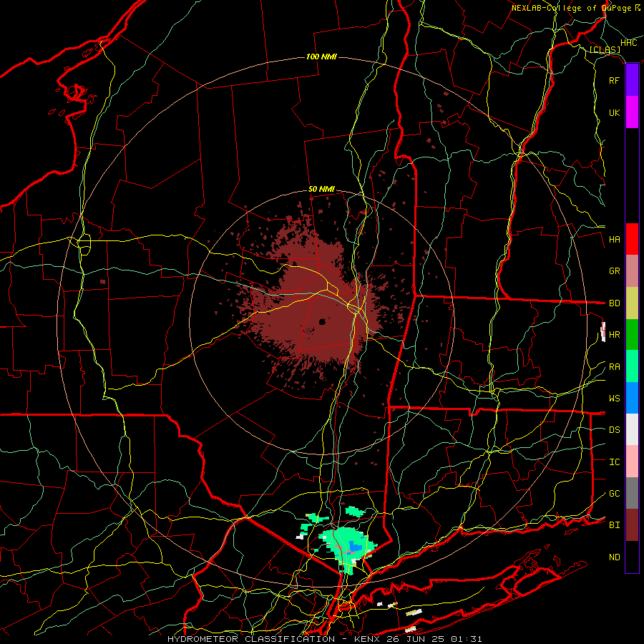This screenshot has width=644, height=644.
Task: Click the HA label text in legend
Action: [614, 239]
